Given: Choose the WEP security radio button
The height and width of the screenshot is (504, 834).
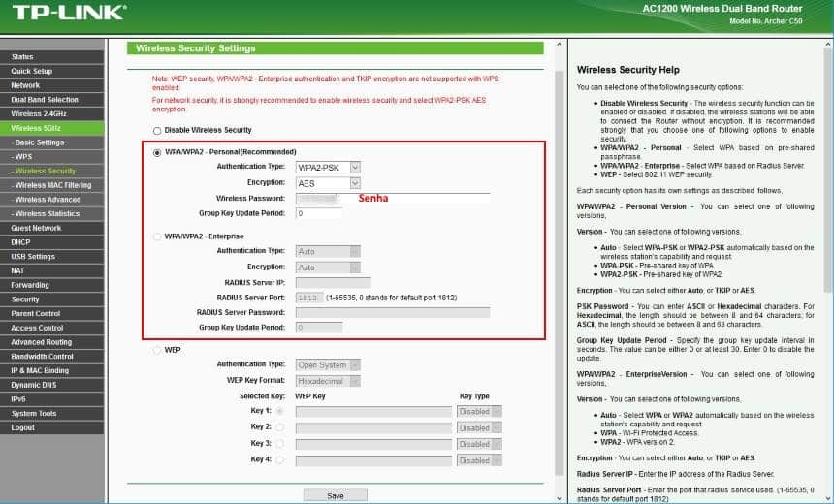Looking at the screenshot, I should (157, 350).
